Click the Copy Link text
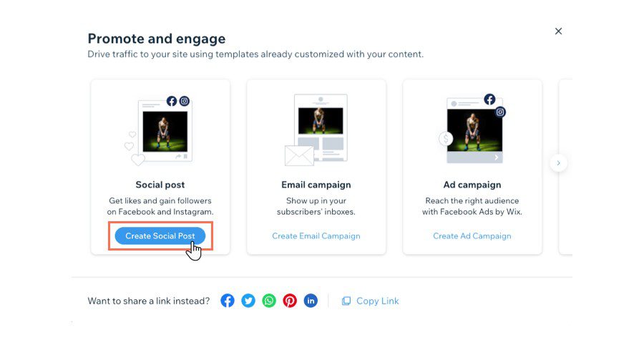The height and width of the screenshot is (340, 644). point(377,301)
